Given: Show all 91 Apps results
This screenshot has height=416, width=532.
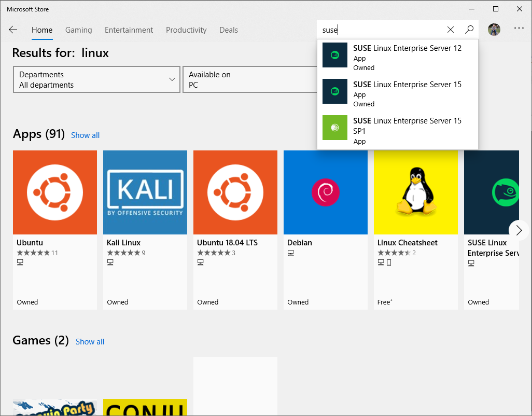Looking at the screenshot, I should click(x=85, y=135).
